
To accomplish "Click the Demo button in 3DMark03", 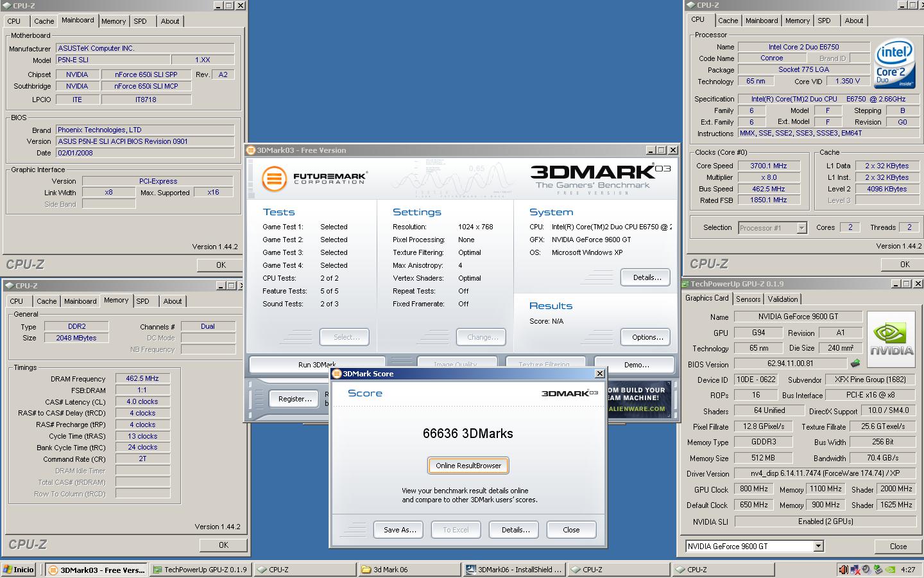I will [636, 364].
